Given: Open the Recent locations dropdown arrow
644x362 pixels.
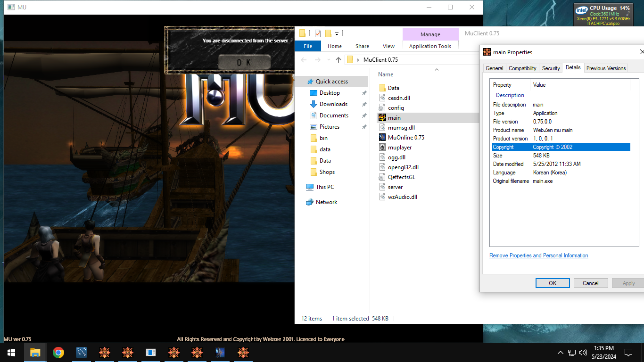Looking at the screenshot, I should coord(329,60).
